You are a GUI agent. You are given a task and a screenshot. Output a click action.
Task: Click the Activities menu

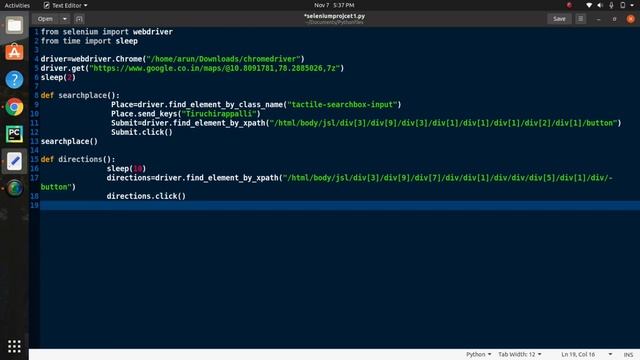point(17,5)
